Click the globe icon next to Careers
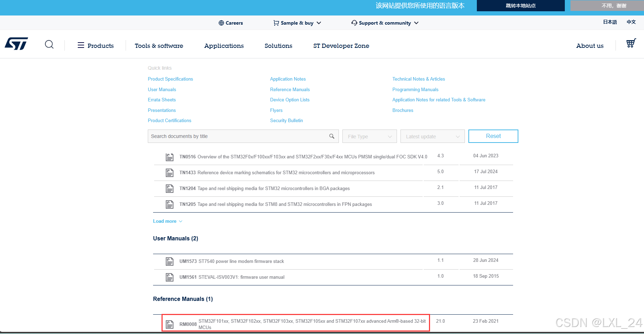The height and width of the screenshot is (334, 644). point(221,23)
